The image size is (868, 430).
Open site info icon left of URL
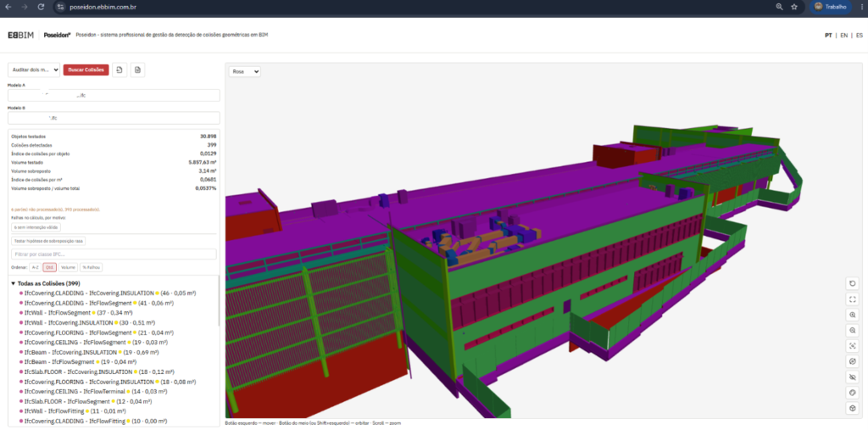click(60, 7)
